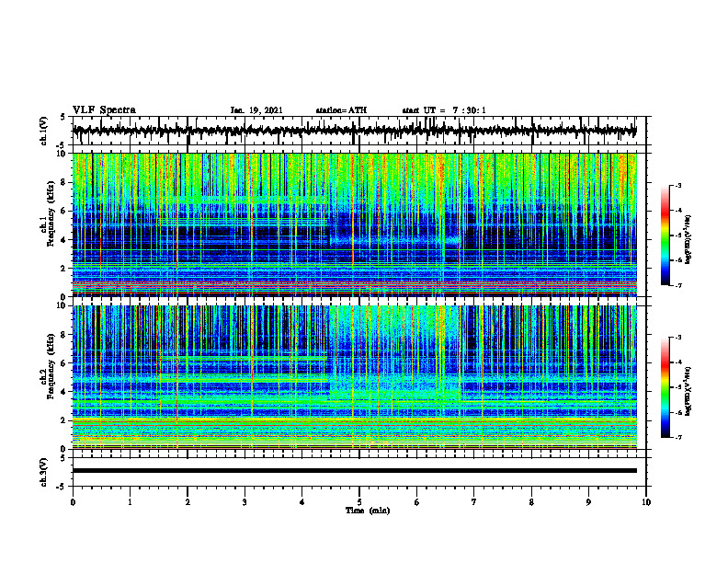728x563 pixels.
Task: Select the upper colorbar log(PSD) label
Action: click(688, 239)
